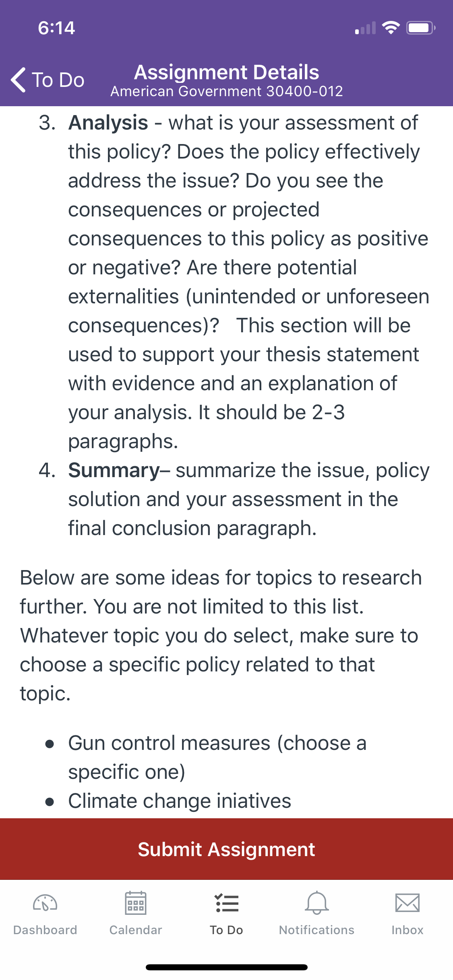
Task: Tap the back chevron arrow icon
Action: [x=19, y=80]
